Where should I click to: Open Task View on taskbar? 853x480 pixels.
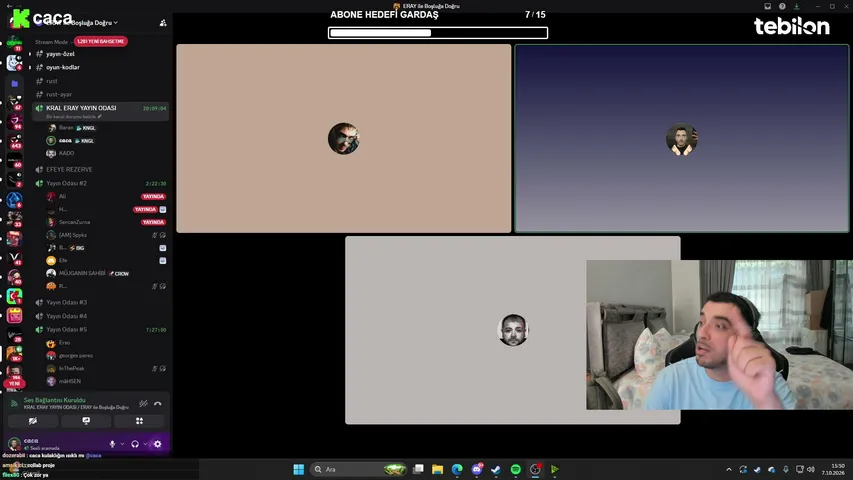coord(418,469)
